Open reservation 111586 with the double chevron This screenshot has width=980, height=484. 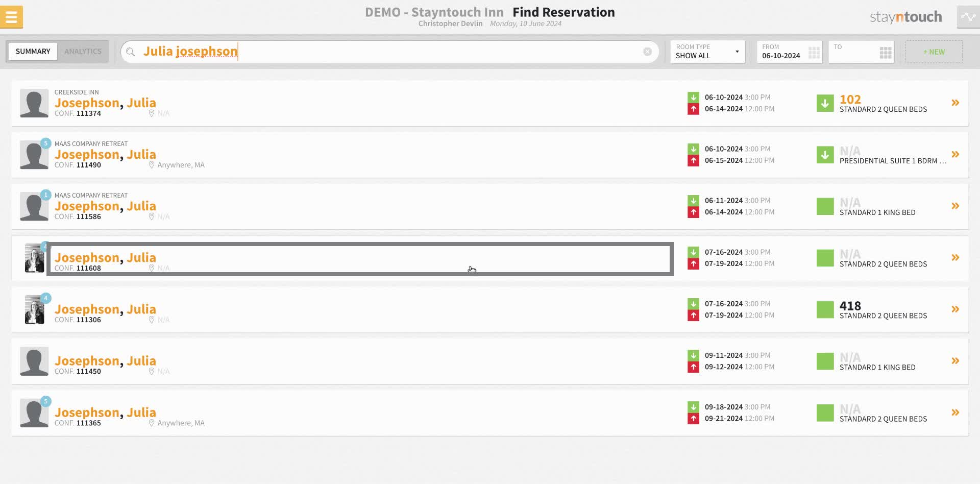click(x=955, y=206)
